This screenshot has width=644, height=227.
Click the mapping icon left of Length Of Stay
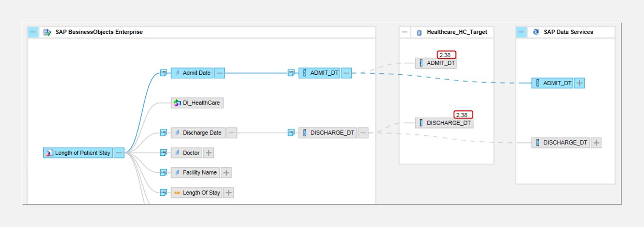[164, 193]
